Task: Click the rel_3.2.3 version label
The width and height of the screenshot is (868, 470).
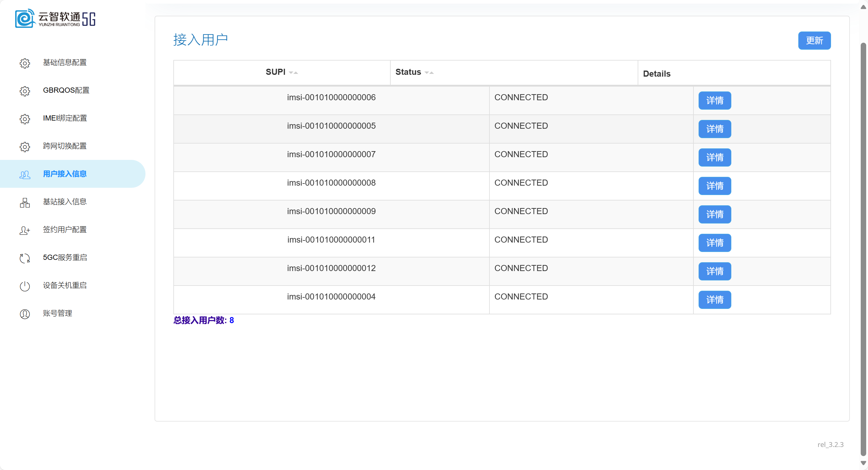Action: coord(830,445)
